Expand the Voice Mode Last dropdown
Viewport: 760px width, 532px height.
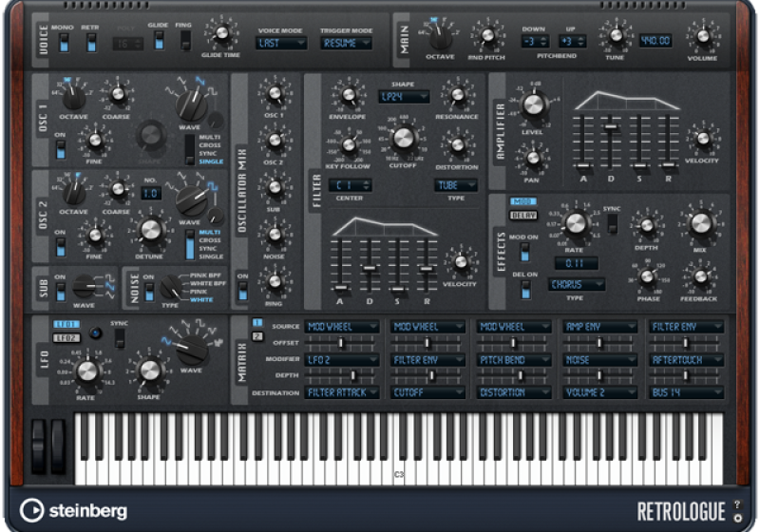coord(281,43)
